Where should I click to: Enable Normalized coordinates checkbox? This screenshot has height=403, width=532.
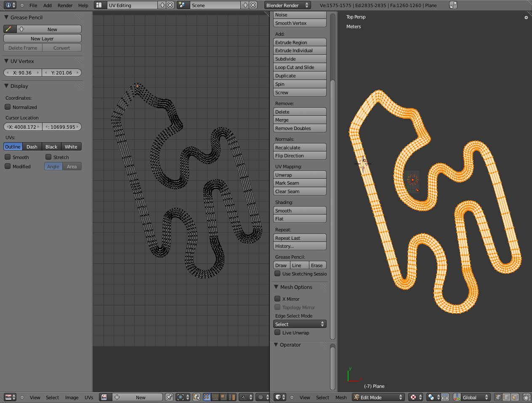point(8,107)
